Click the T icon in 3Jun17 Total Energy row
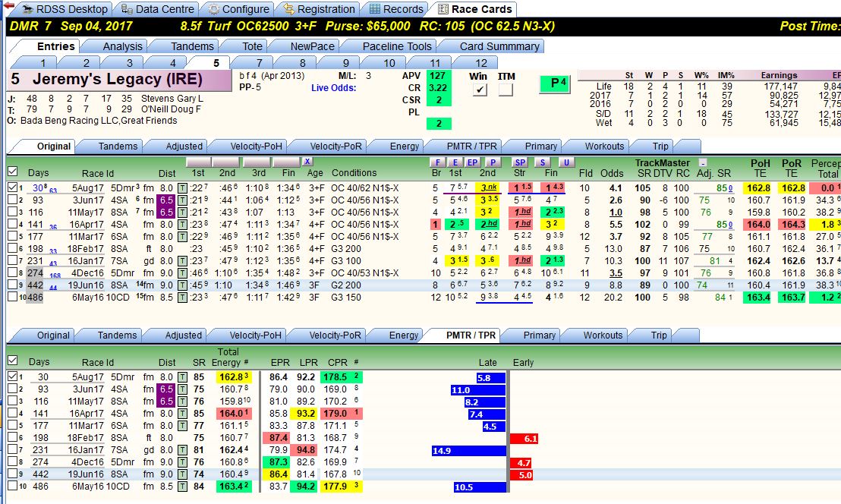The height and width of the screenshot is (504, 841). [182, 389]
